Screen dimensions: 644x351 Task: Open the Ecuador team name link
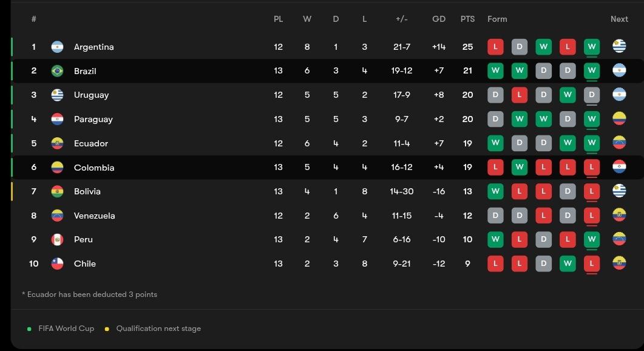tap(91, 143)
